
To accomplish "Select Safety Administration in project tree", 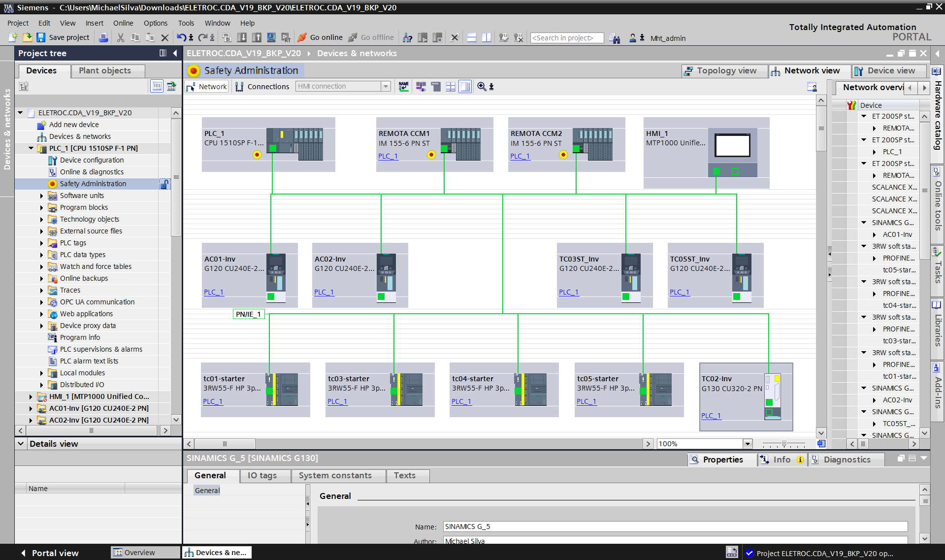I will [93, 184].
